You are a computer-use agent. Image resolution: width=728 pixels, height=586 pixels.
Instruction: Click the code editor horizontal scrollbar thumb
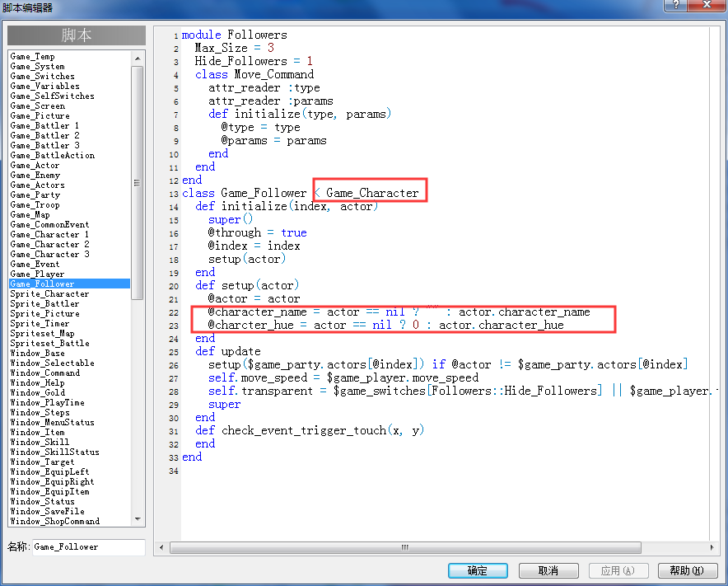(405, 547)
